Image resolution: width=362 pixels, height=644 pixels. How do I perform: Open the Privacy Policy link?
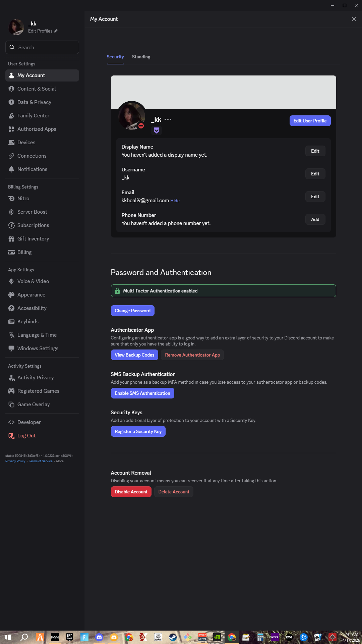15,461
